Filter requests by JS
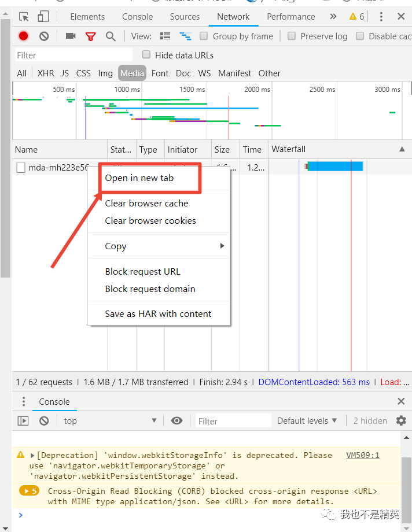The image size is (412, 532). point(65,73)
